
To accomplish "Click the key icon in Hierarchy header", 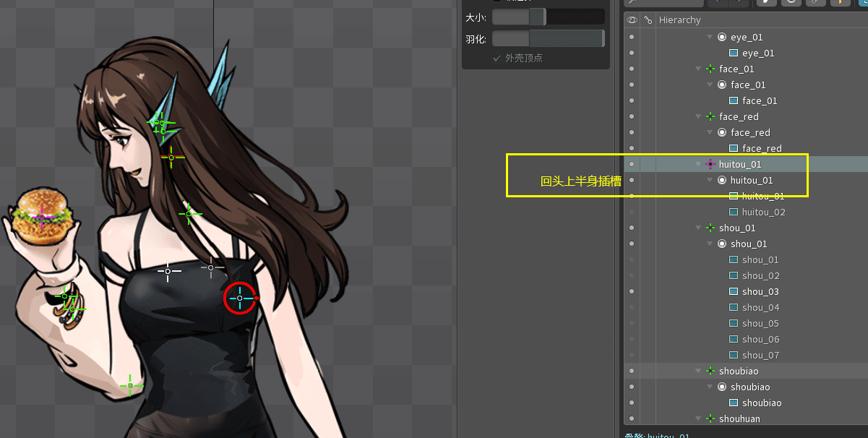I will (648, 20).
